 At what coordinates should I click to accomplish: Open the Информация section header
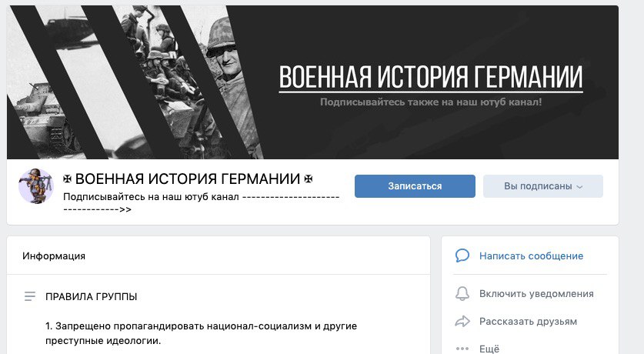54,255
